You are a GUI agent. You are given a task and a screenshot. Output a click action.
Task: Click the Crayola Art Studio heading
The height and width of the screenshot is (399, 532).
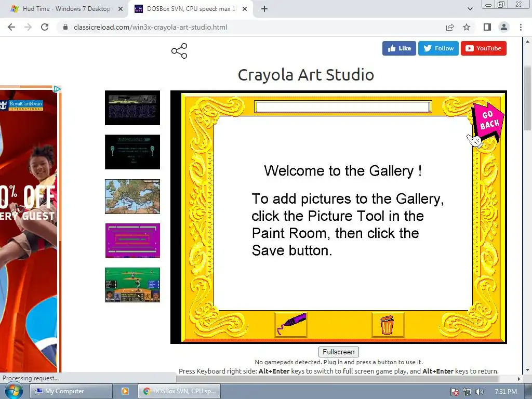pyautogui.click(x=305, y=75)
